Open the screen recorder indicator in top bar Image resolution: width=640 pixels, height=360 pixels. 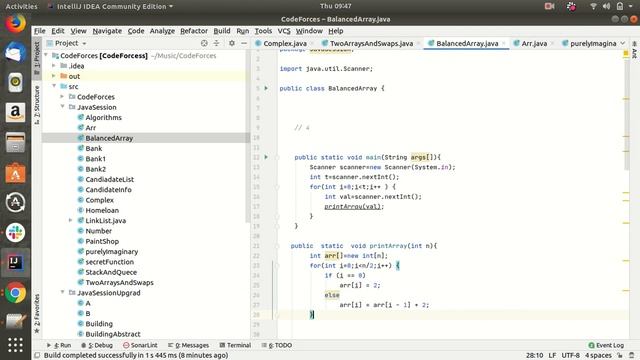pyautogui.click(x=549, y=6)
